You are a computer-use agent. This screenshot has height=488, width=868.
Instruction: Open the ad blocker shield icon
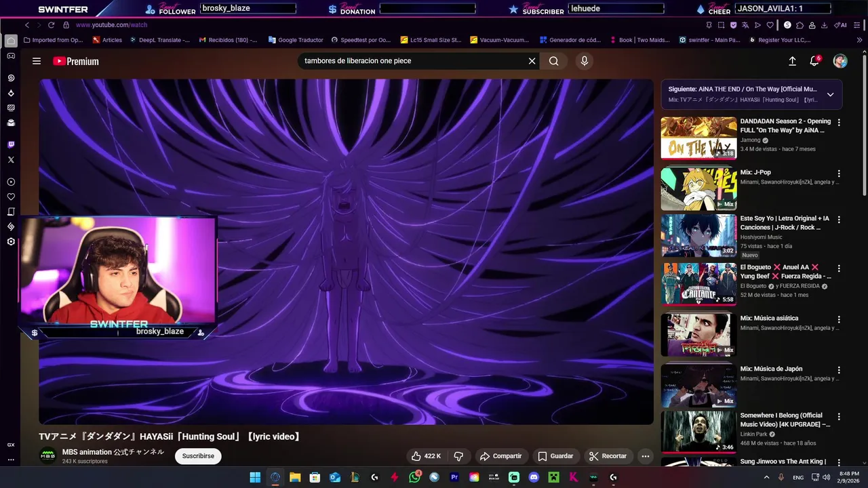[734, 25]
